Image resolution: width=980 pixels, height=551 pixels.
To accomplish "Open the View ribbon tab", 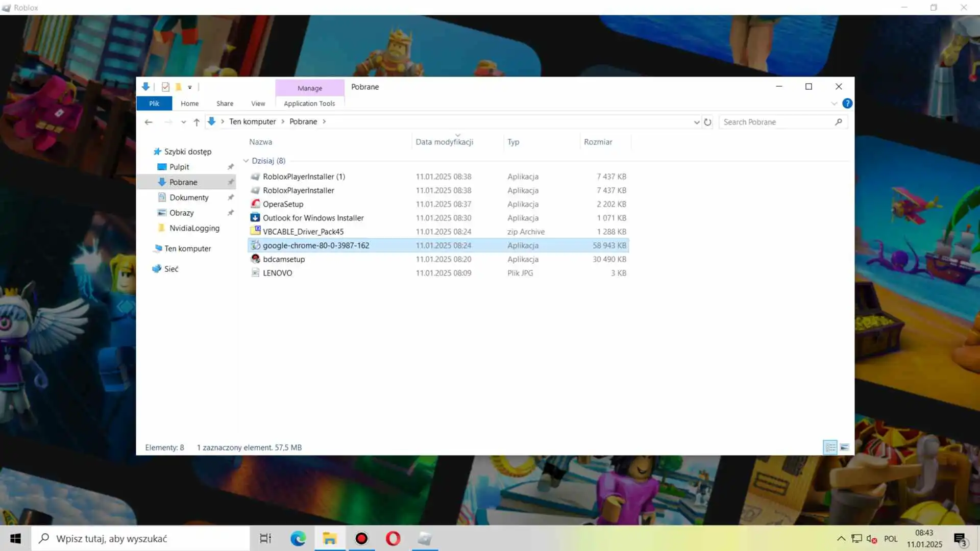I will coord(258,104).
